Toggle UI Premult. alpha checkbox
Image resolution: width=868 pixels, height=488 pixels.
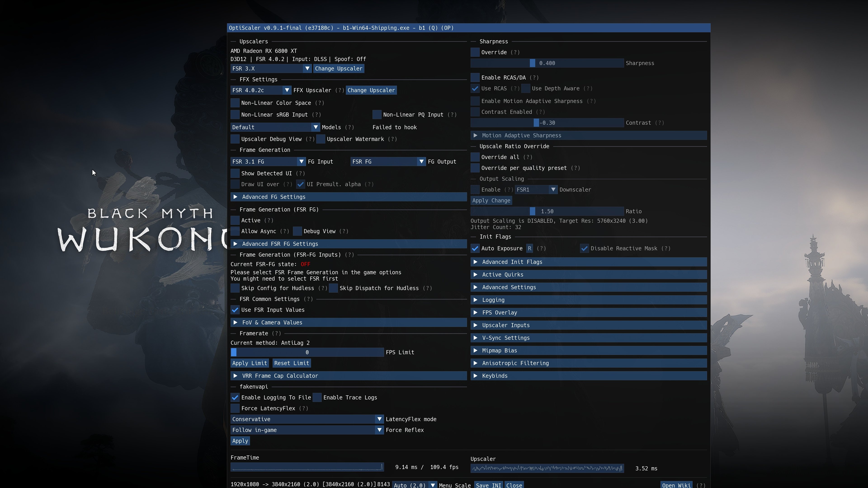[301, 184]
